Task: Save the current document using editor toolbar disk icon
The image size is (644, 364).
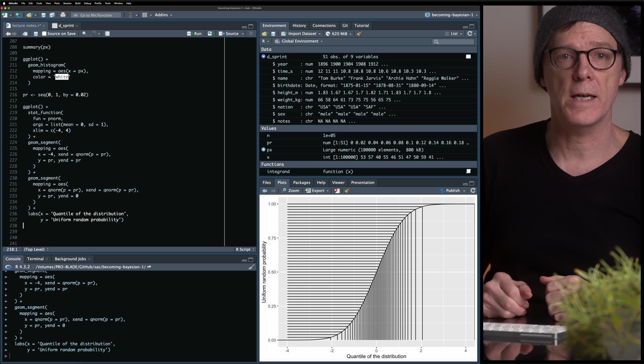Action: 36,34
